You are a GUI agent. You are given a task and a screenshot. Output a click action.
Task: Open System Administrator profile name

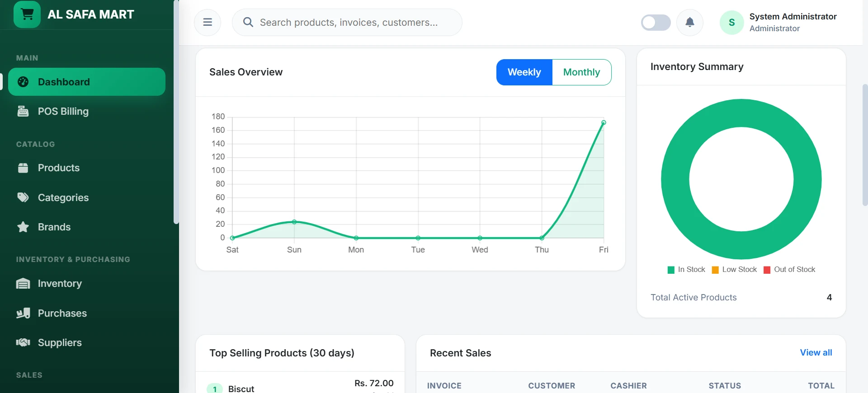coord(793,17)
